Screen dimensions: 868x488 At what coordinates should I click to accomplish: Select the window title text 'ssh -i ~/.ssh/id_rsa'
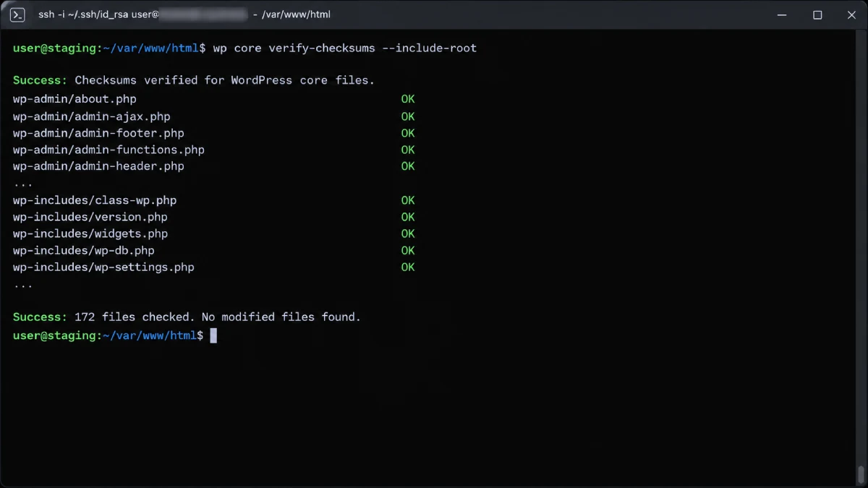click(82, 14)
